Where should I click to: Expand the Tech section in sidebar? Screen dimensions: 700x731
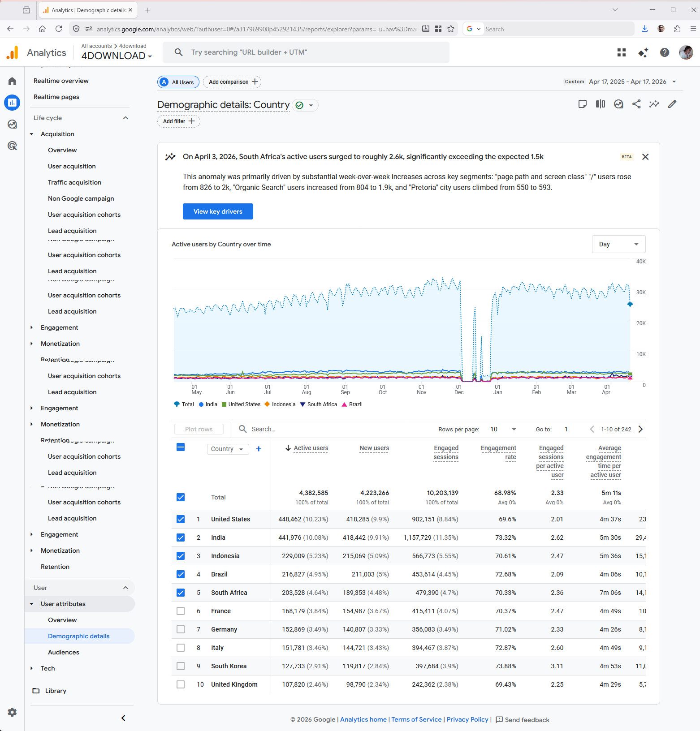pos(48,668)
